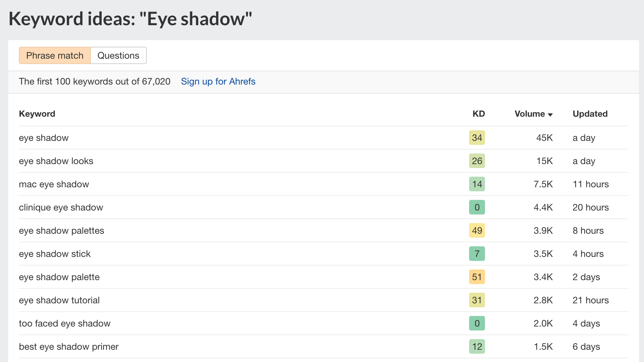This screenshot has width=644, height=362.
Task: Click KD badge 12 for best primer row
Action: click(477, 346)
